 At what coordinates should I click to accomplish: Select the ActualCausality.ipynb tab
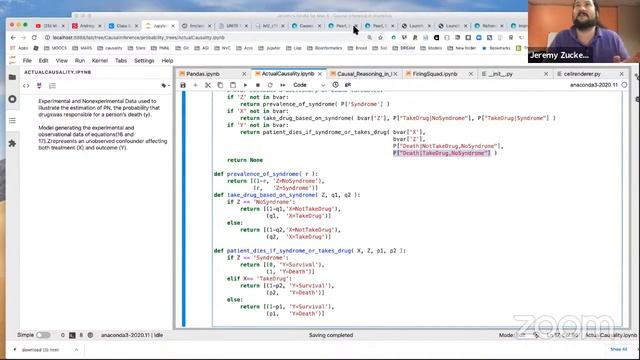(288, 74)
